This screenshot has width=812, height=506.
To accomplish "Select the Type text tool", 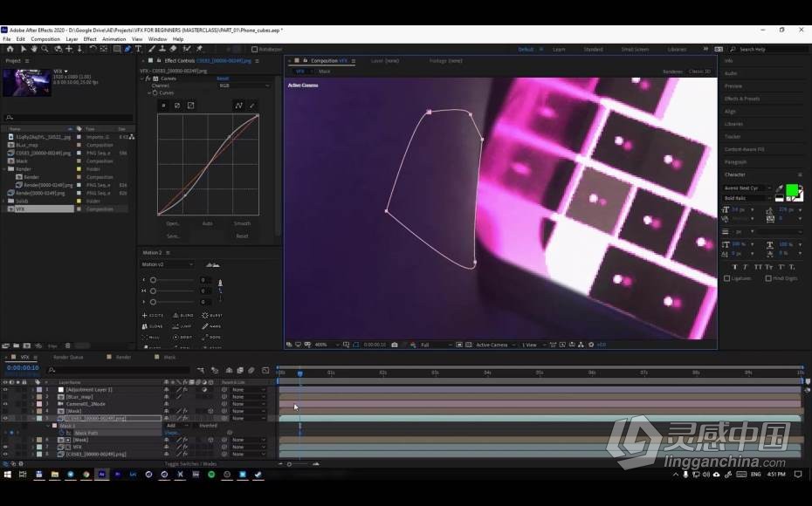I will tap(138, 49).
